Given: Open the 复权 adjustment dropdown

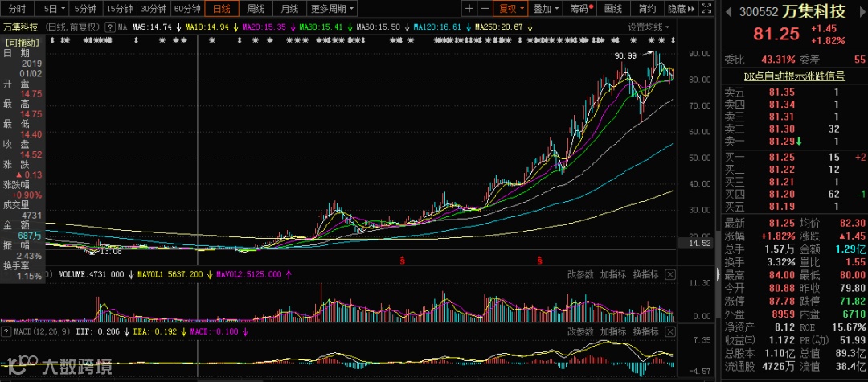Looking at the screenshot, I should pos(510,8).
